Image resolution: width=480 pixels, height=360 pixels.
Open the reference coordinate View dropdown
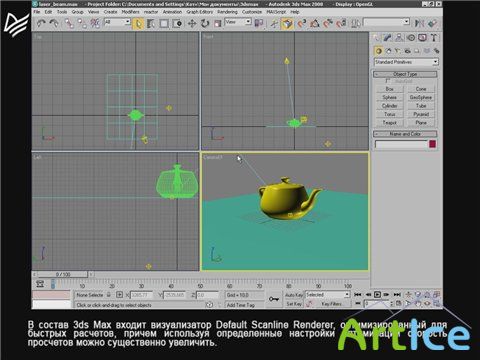click(238, 22)
